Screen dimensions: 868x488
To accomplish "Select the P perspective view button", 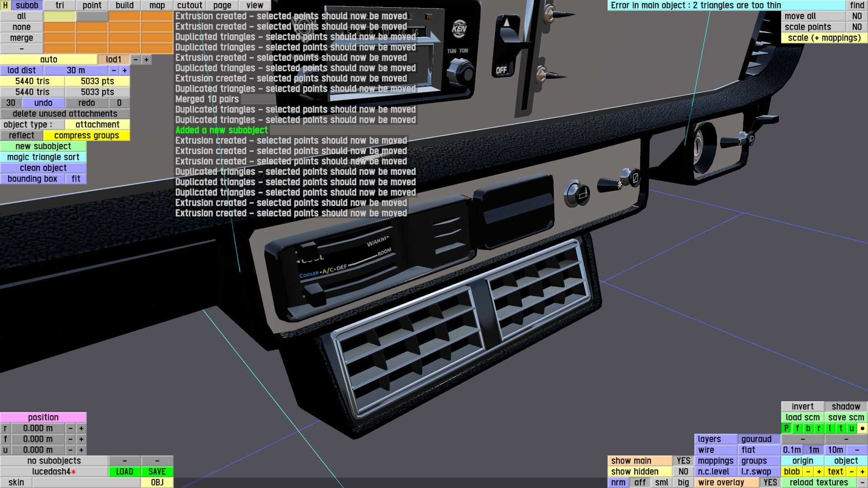I will tap(786, 428).
